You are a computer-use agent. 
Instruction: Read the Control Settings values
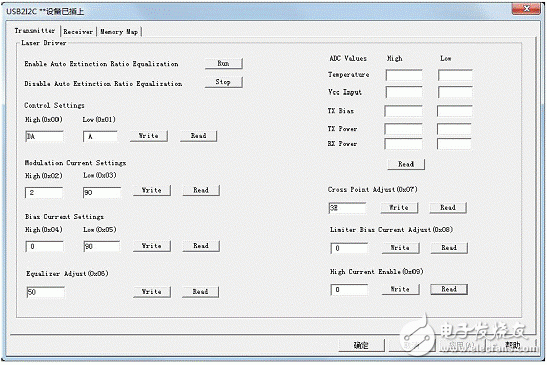click(x=198, y=136)
